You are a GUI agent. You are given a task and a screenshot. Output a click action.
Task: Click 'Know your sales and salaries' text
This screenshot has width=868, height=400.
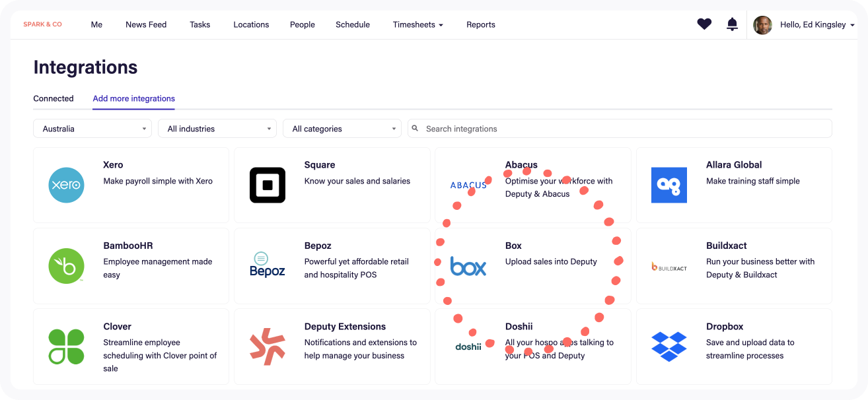click(357, 181)
